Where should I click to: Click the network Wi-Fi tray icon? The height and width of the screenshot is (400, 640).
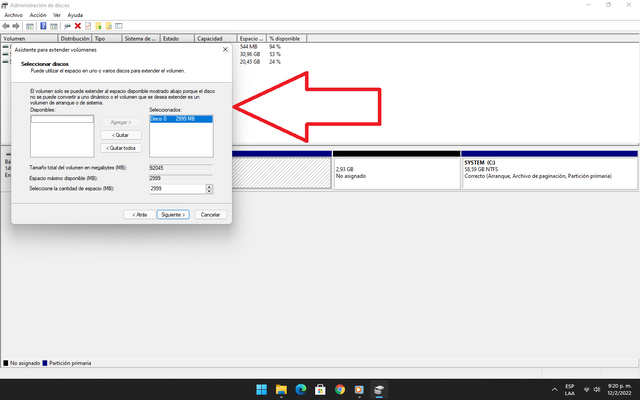[x=587, y=389]
